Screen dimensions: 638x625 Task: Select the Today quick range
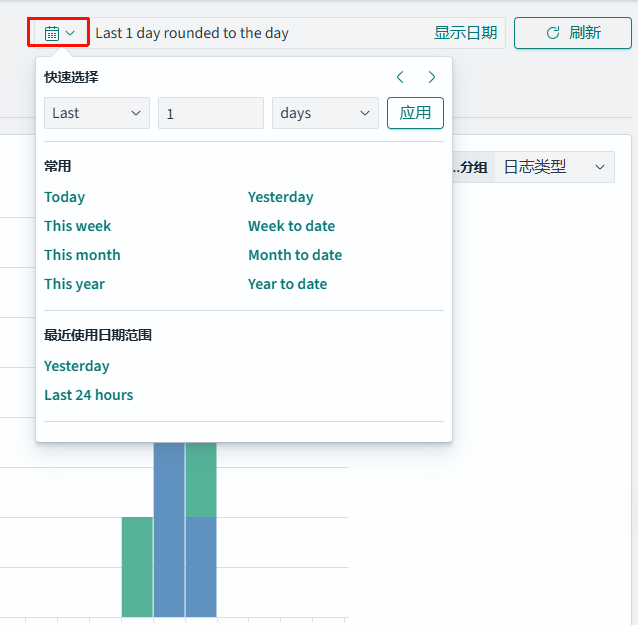(x=65, y=197)
